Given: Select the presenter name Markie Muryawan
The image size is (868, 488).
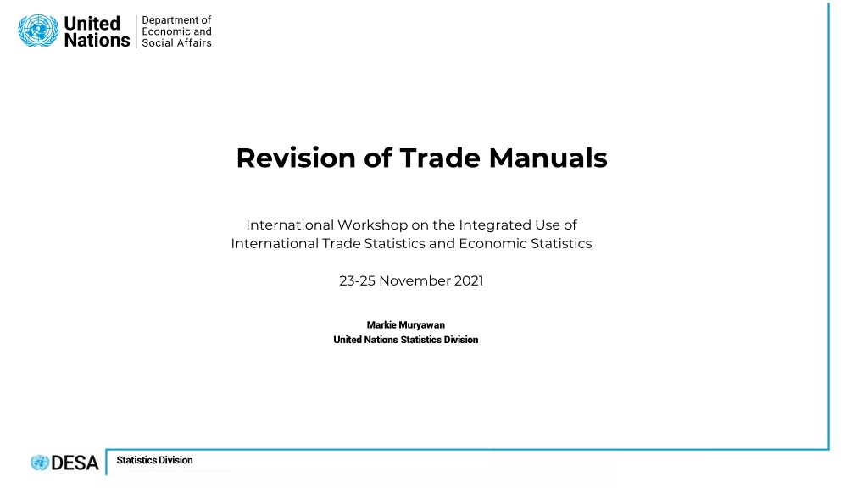Looking at the screenshot, I should click(406, 324).
